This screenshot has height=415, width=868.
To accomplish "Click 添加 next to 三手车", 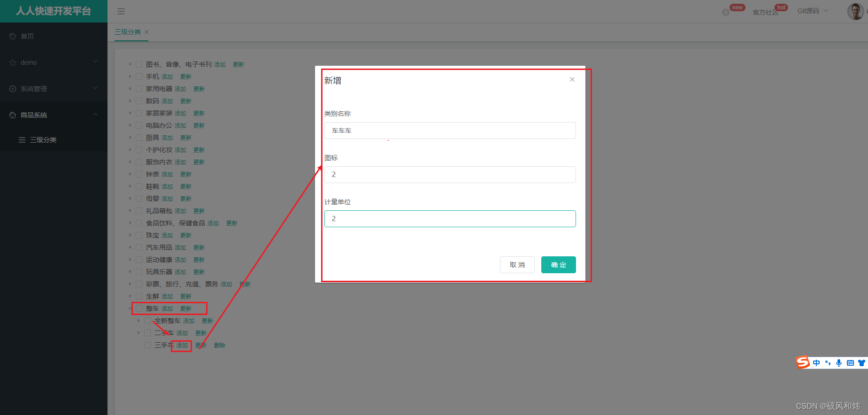I will (x=182, y=345).
